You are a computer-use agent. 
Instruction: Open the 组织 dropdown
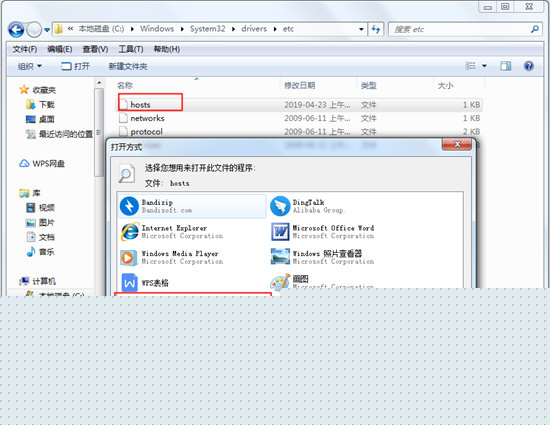click(x=29, y=66)
